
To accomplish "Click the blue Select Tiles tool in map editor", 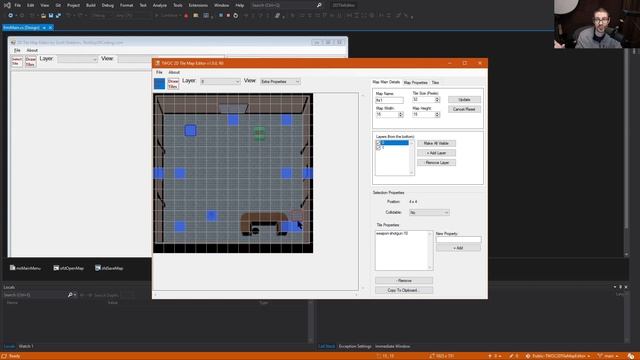I will click(x=160, y=83).
